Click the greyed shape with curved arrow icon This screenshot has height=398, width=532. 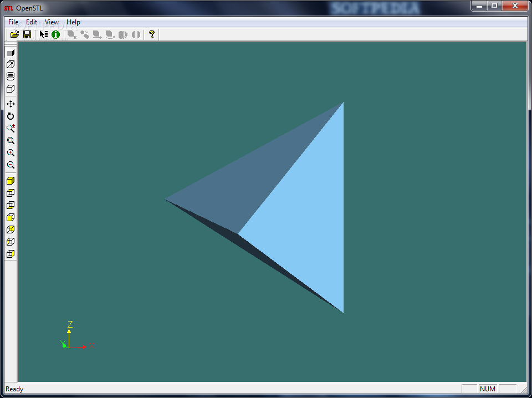pyautogui.click(x=110, y=34)
